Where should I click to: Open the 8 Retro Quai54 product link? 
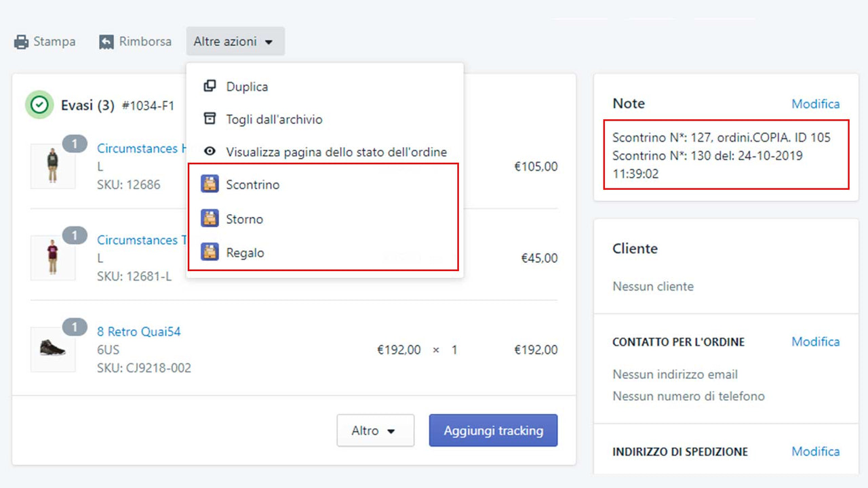click(x=138, y=331)
